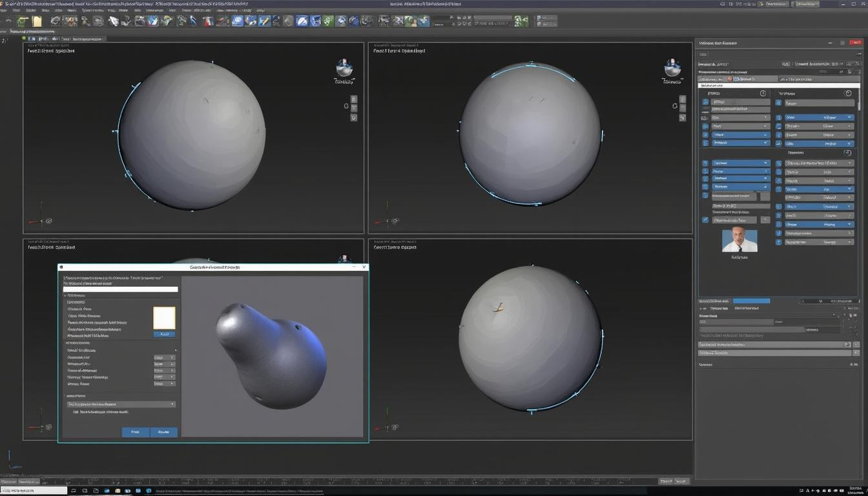Click the white color swatch in the dialog
868x496 pixels.
(164, 317)
